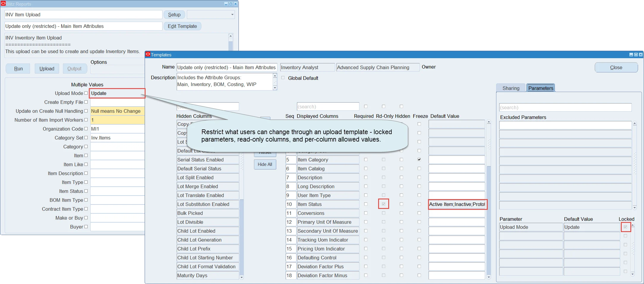The image size is (644, 284).
Task: Click the Displayed Columns search field
Action: coord(328,107)
